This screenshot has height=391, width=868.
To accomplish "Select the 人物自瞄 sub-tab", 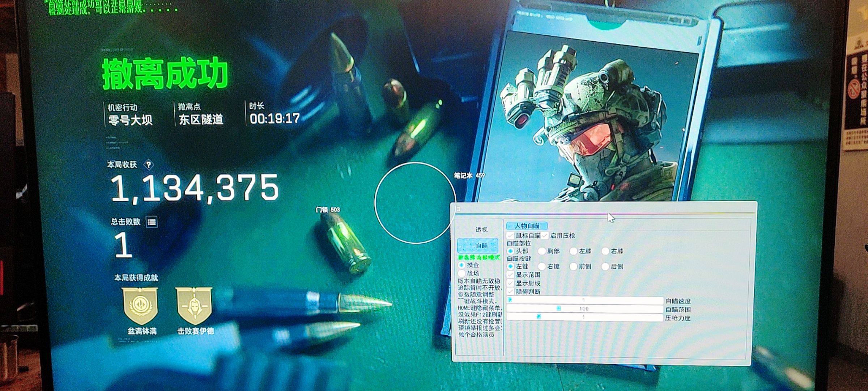I will [527, 226].
